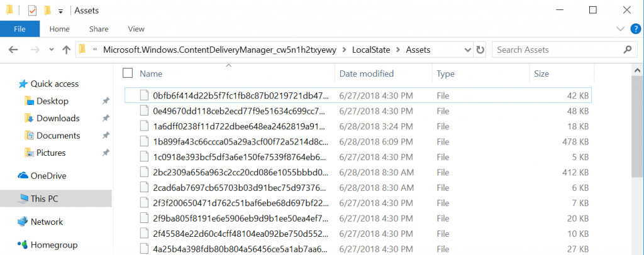644x255 pixels.
Task: Open the Customize Quick Access Toolbar dropdown
Action: point(60,11)
